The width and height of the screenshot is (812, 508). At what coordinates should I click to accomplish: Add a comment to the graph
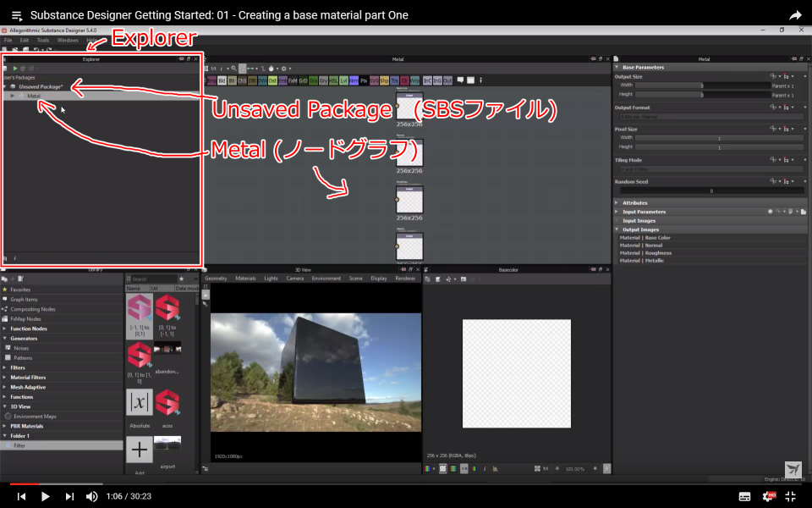(460, 80)
